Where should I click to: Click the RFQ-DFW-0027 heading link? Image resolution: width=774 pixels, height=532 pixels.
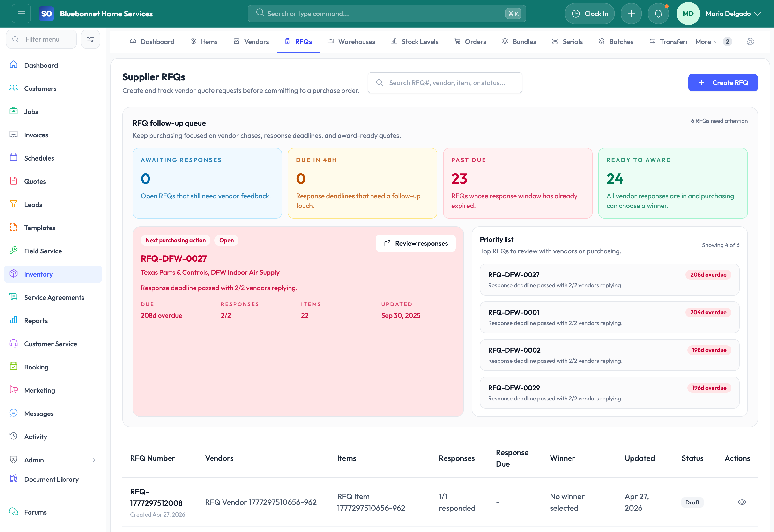(x=174, y=259)
